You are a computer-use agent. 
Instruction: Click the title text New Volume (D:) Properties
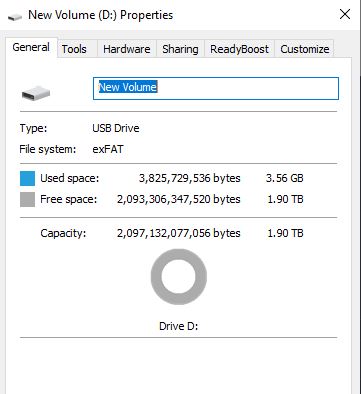[101, 15]
